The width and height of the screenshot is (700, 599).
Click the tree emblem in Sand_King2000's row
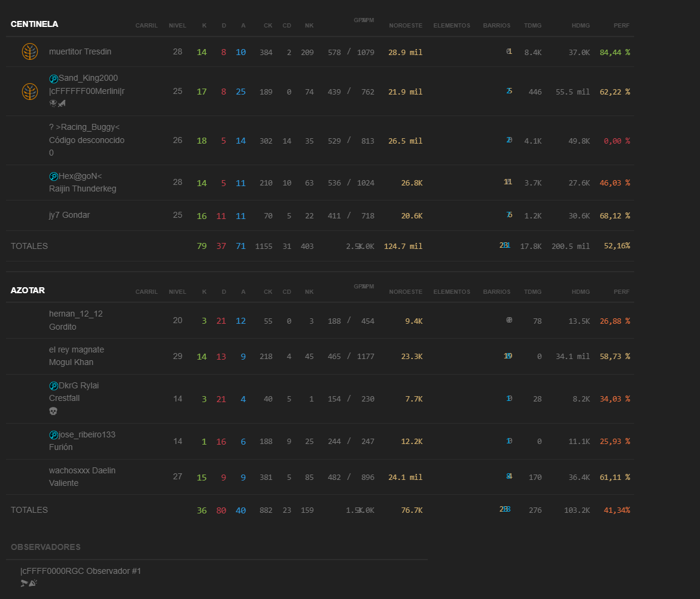click(x=30, y=92)
